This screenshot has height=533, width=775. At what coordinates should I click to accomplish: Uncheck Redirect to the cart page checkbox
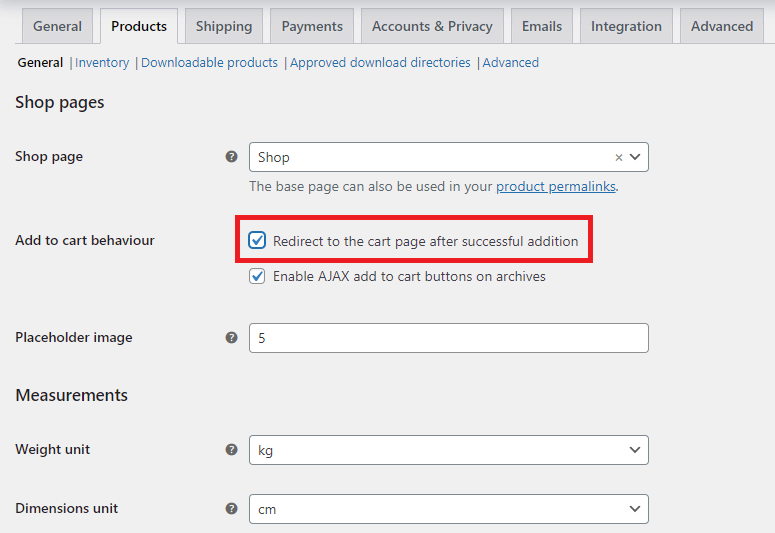pyautogui.click(x=258, y=241)
